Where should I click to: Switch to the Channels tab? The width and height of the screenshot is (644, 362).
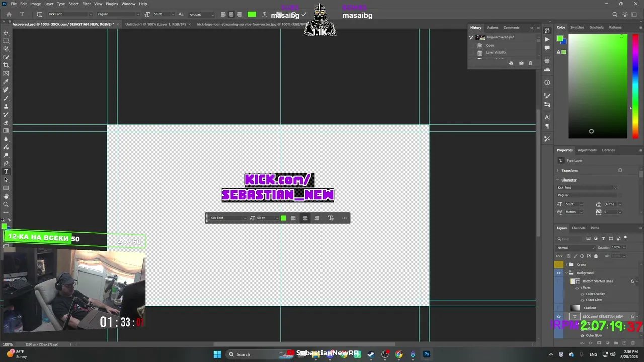click(x=578, y=228)
